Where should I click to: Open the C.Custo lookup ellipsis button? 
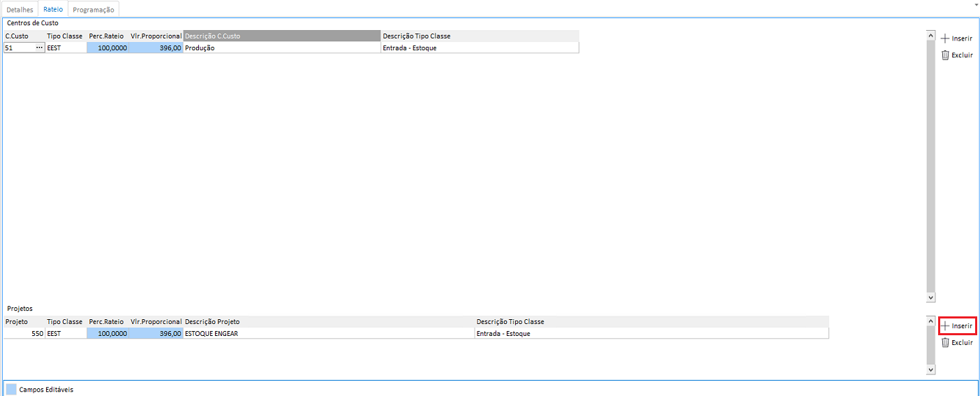(39, 48)
